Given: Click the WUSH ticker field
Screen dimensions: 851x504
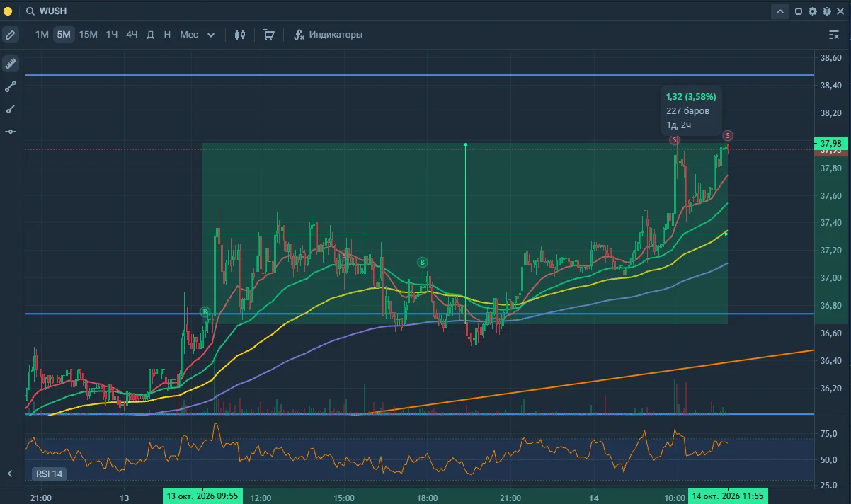Looking at the screenshot, I should [53, 11].
